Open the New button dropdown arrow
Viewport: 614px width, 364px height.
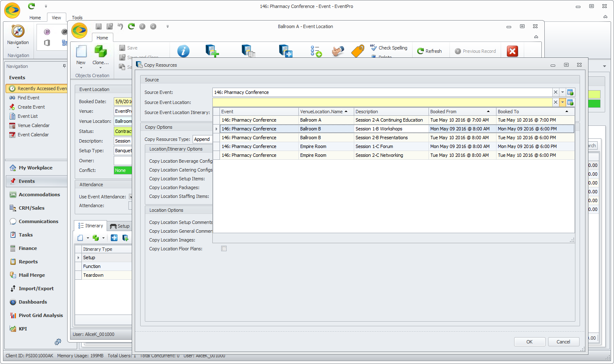coord(81,68)
